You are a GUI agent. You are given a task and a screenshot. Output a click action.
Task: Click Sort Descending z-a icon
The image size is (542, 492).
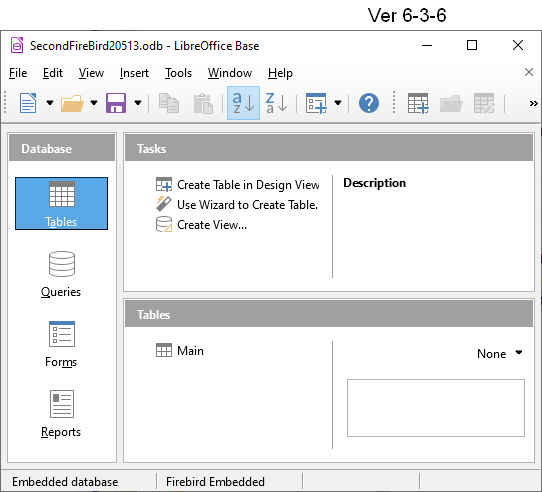277,103
